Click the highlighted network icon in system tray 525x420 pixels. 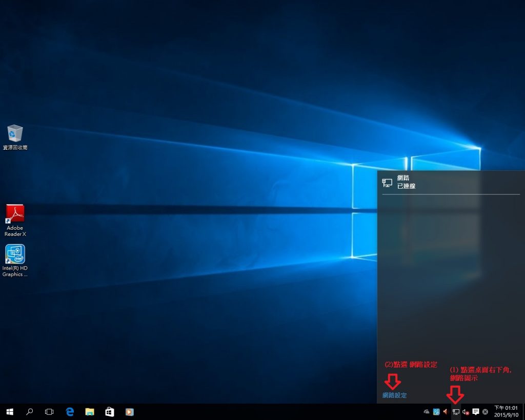[x=456, y=411]
